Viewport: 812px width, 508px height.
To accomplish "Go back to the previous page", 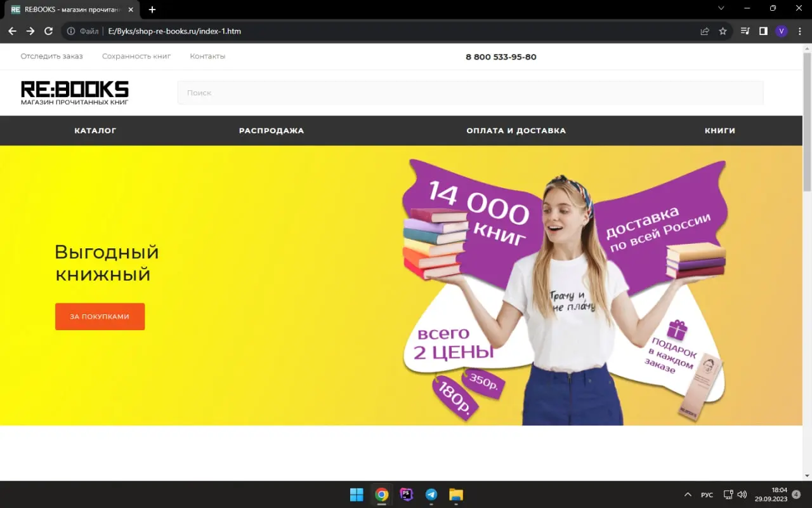I will pyautogui.click(x=12, y=31).
